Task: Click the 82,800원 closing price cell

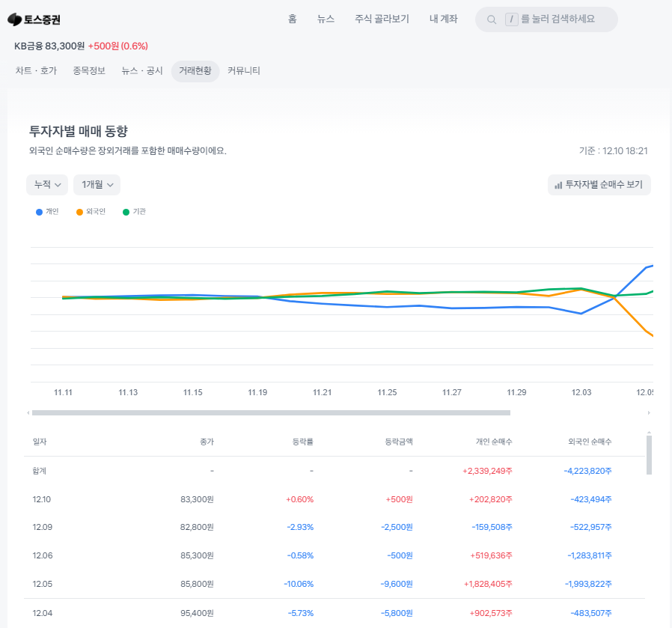Action: coord(197,527)
